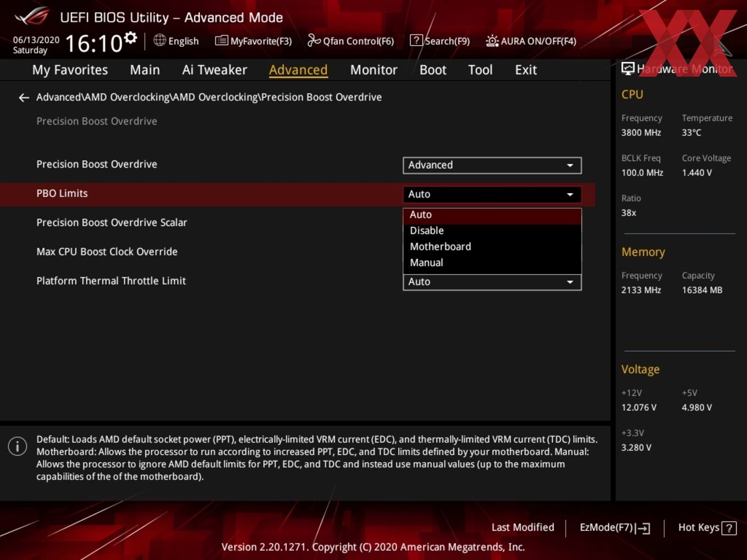This screenshot has height=560, width=747.
Task: Open the Monitor tab
Action: [374, 70]
